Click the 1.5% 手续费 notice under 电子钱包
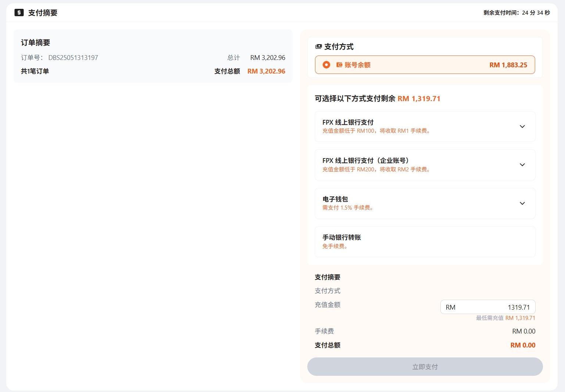 (347, 207)
